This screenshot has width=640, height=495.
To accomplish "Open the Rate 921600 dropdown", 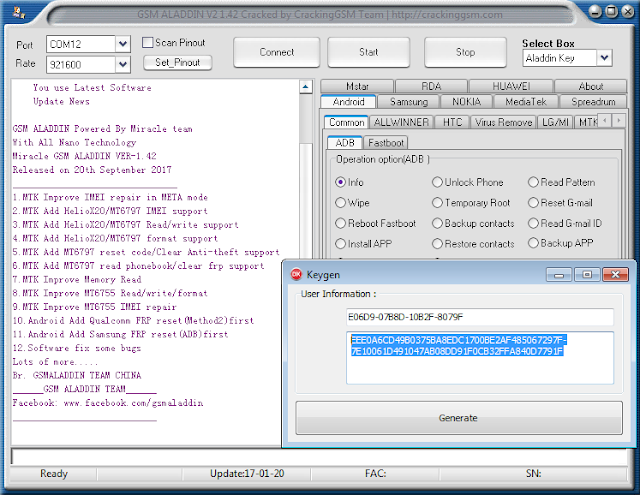I will click(x=122, y=64).
